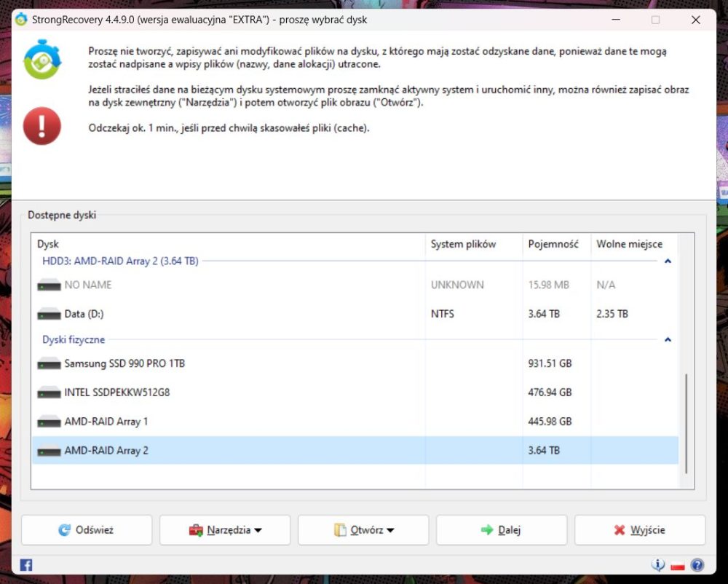Click the UNKNOWN file system cell

(457, 285)
